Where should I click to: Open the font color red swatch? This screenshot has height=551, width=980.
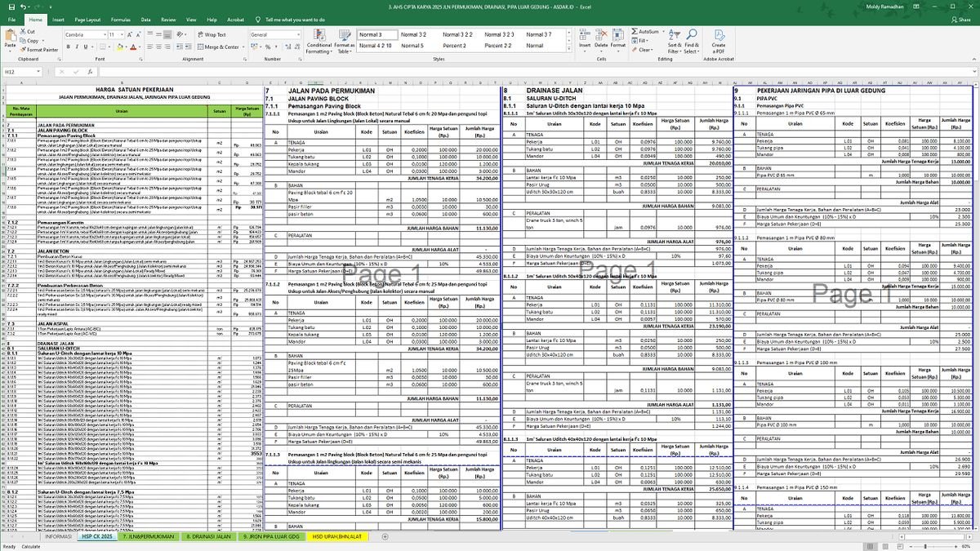[x=133, y=47]
